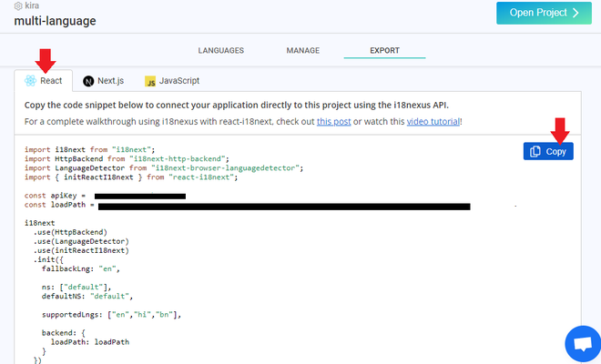Show the Next.js code snippet tab
Screen dimensions: 601x364
tap(103, 81)
